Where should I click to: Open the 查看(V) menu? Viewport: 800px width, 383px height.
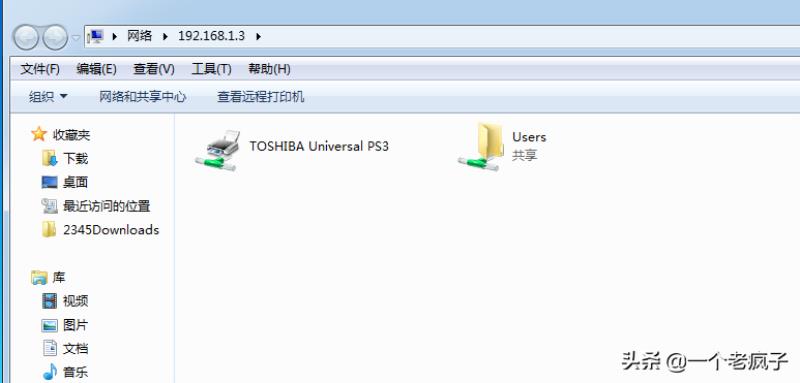pos(154,69)
